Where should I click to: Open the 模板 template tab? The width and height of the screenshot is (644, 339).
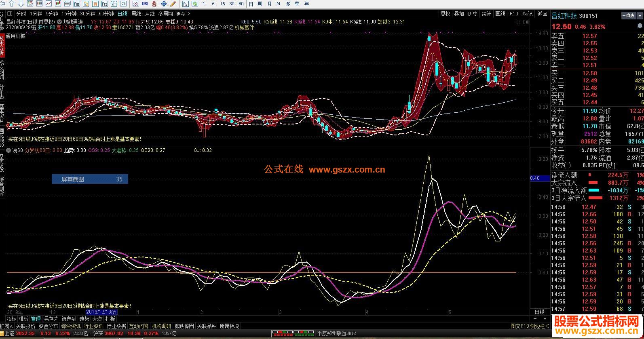[x=24, y=319]
